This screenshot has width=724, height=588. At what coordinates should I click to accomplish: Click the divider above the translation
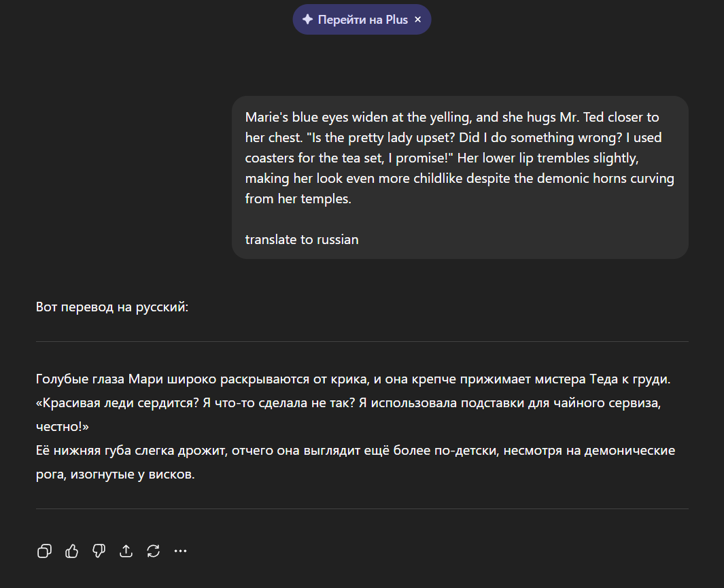pos(362,341)
